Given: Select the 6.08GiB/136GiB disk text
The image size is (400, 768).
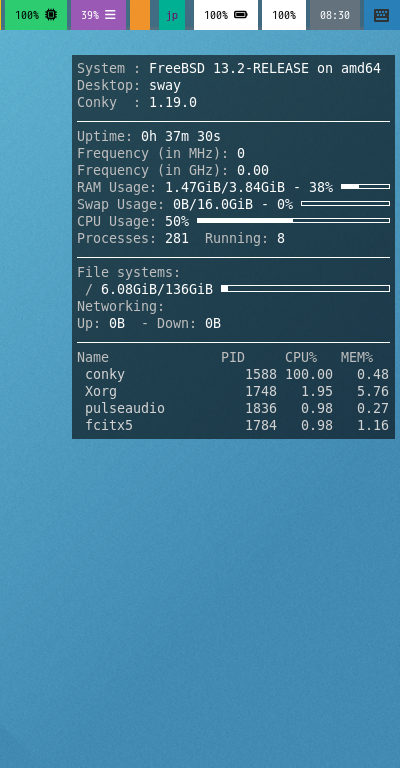Looking at the screenshot, I should 157,289.
